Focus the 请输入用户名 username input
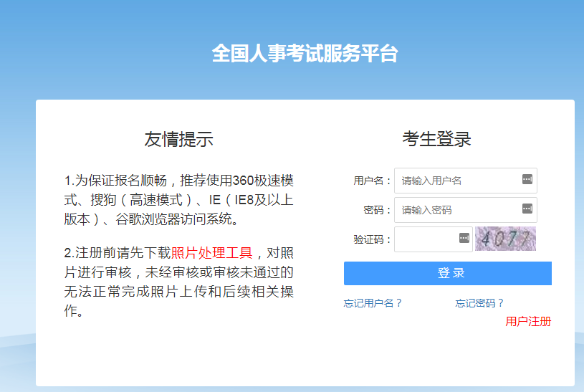The image size is (584, 392). (466, 181)
